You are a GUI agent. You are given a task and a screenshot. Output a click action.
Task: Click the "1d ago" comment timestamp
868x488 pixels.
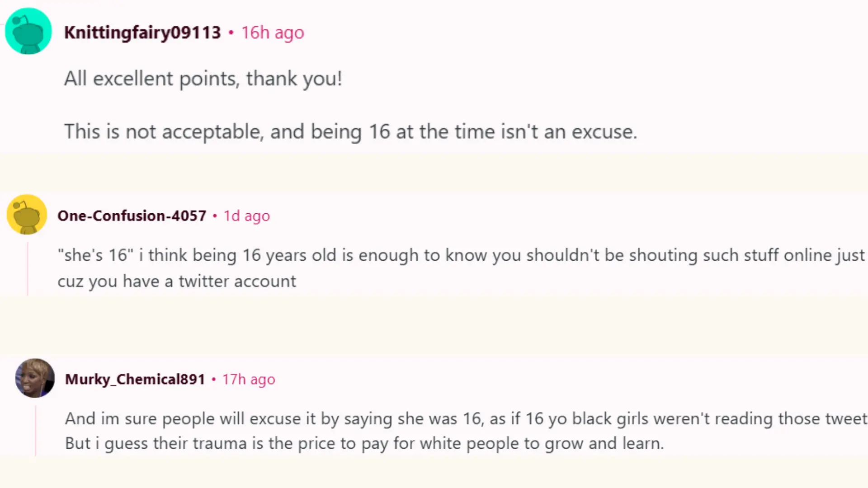[247, 216]
